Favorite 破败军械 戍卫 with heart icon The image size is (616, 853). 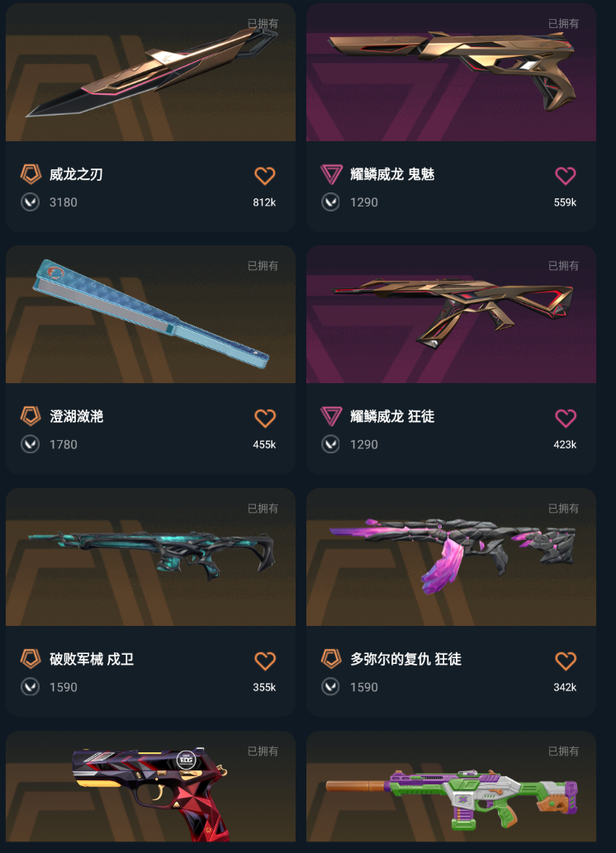click(265, 661)
